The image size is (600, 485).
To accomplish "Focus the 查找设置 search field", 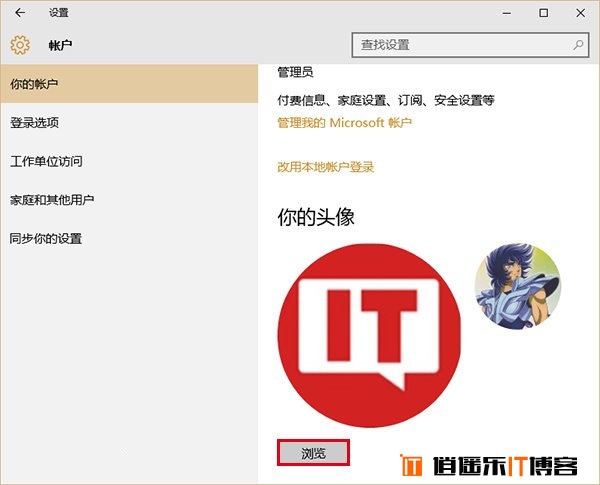I will (470, 45).
